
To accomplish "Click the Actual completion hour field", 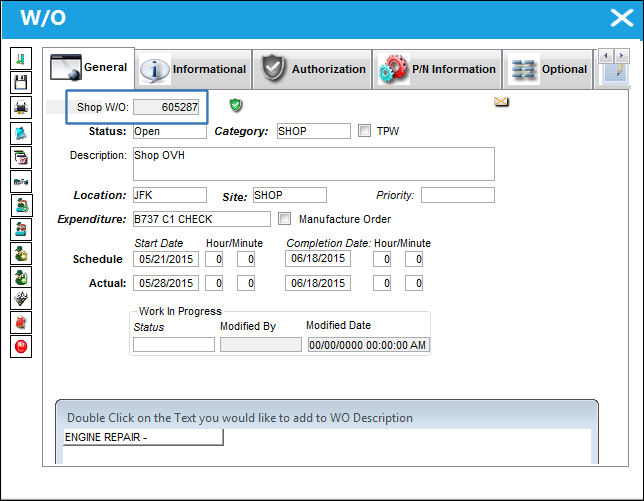I will pyautogui.click(x=382, y=283).
